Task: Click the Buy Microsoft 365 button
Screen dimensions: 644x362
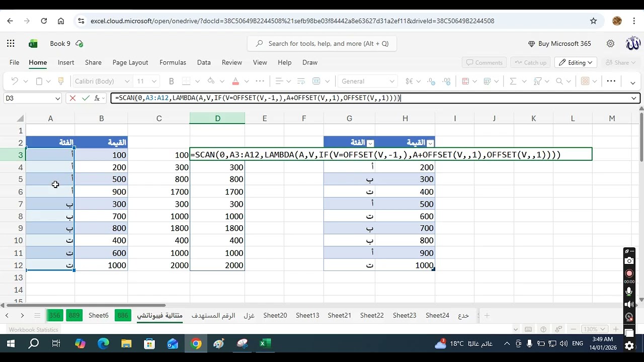Action: (x=559, y=44)
